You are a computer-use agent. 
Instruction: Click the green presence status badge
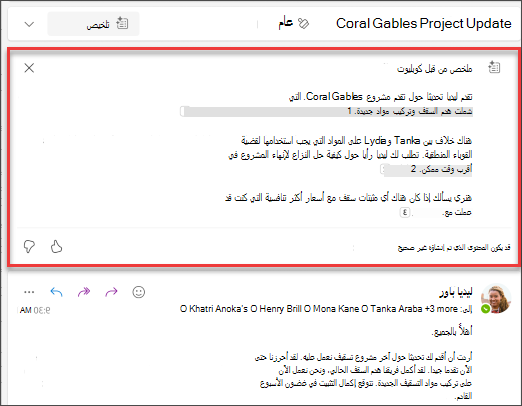pos(486,309)
